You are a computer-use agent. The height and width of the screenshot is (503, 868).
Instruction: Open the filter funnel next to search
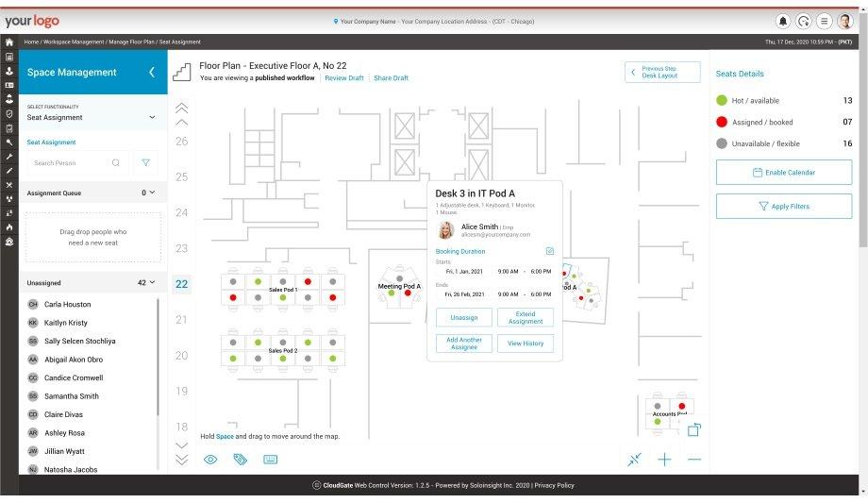[x=145, y=163]
